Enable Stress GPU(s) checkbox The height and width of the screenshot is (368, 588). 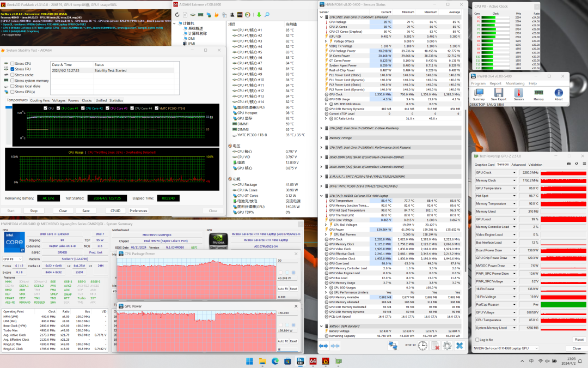(x=13, y=92)
